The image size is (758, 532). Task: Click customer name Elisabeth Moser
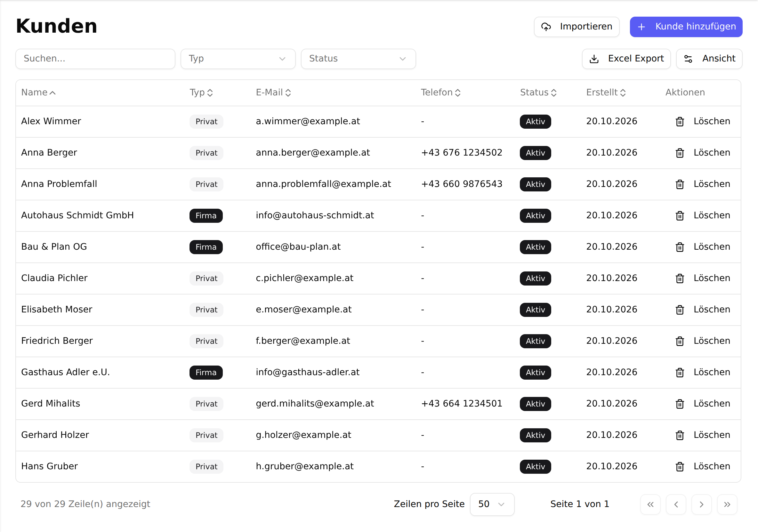point(57,310)
